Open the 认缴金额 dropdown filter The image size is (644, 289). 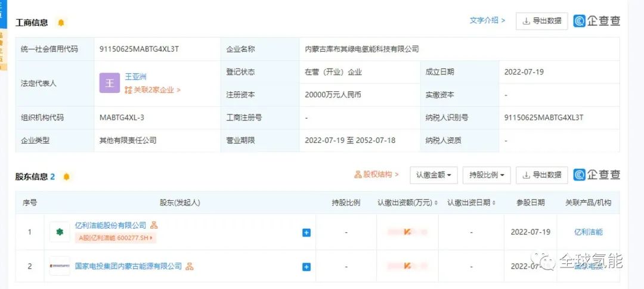click(433, 175)
